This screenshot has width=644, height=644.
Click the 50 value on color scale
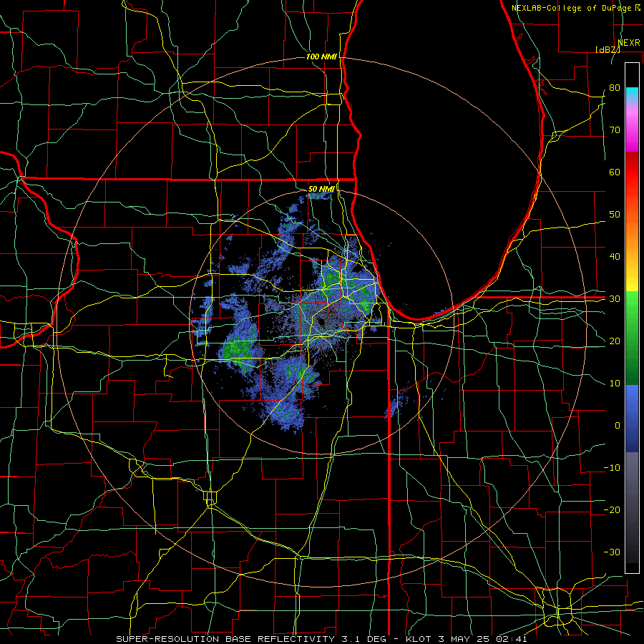click(x=615, y=215)
